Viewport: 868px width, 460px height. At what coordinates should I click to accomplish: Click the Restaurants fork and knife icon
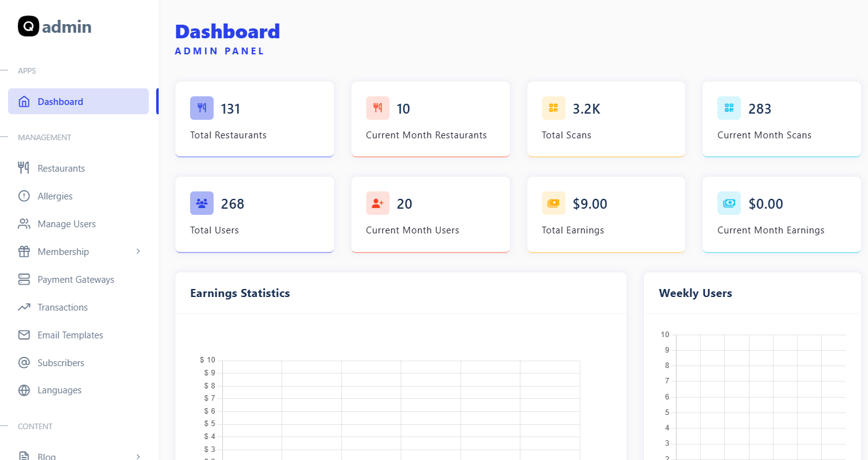24,168
